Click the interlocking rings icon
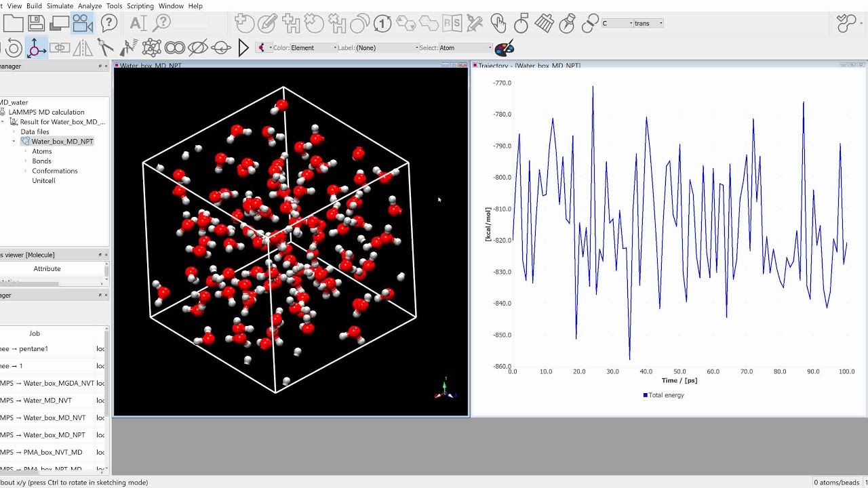Screen dimensions: 868x488 tap(174, 47)
